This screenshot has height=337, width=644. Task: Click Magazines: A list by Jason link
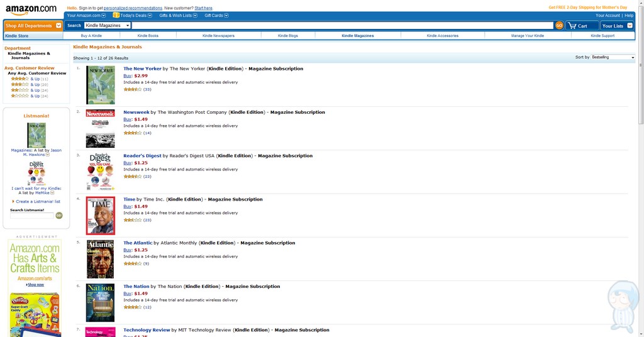coord(36,152)
